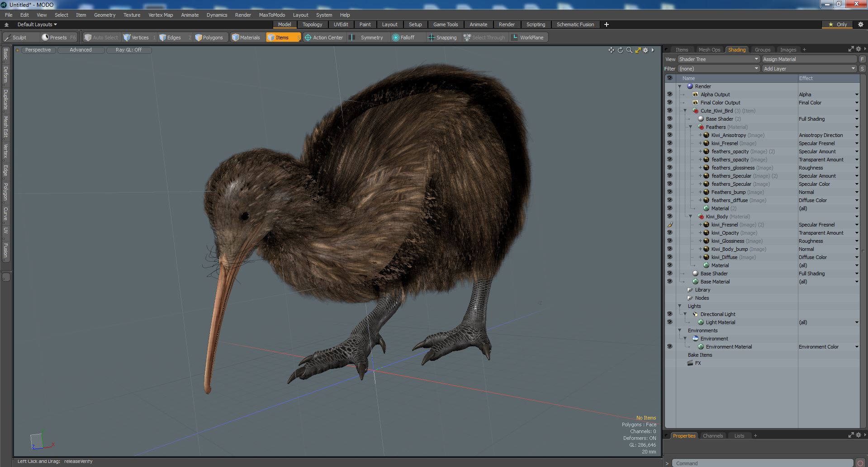Hide the kiwi_Diffuse image layer
Image resolution: width=868 pixels, height=467 pixels.
pos(669,257)
